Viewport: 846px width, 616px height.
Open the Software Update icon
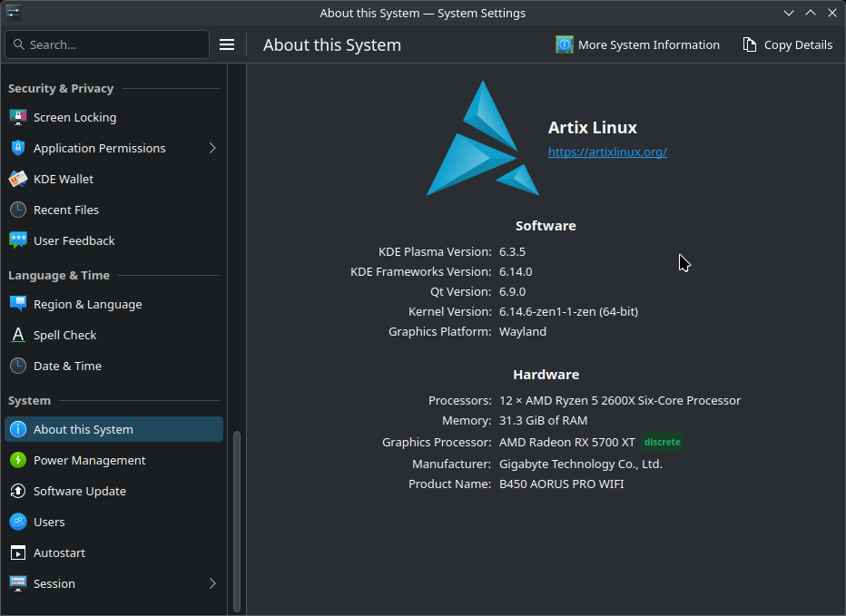[18, 491]
